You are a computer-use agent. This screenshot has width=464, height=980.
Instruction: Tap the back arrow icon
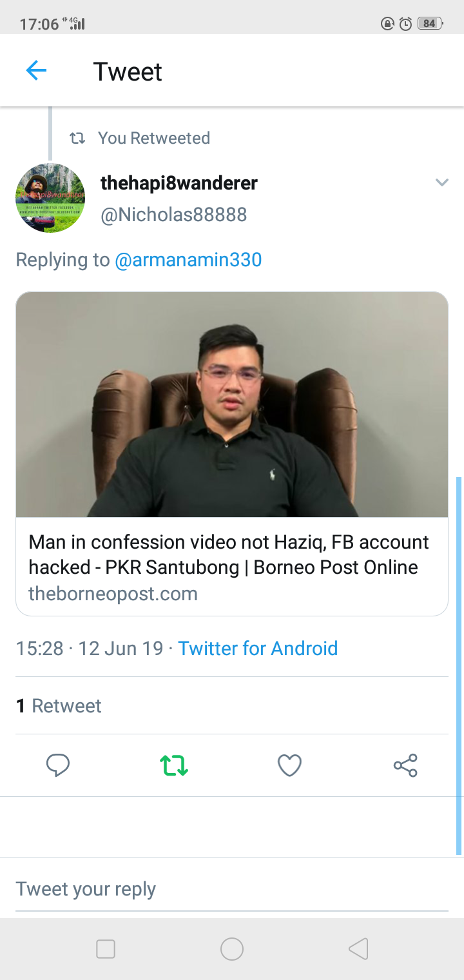coord(36,71)
